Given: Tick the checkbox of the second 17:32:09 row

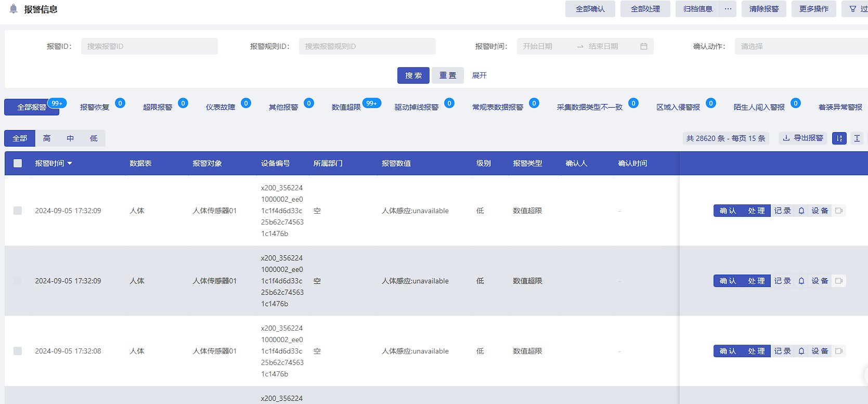Looking at the screenshot, I should point(18,281).
